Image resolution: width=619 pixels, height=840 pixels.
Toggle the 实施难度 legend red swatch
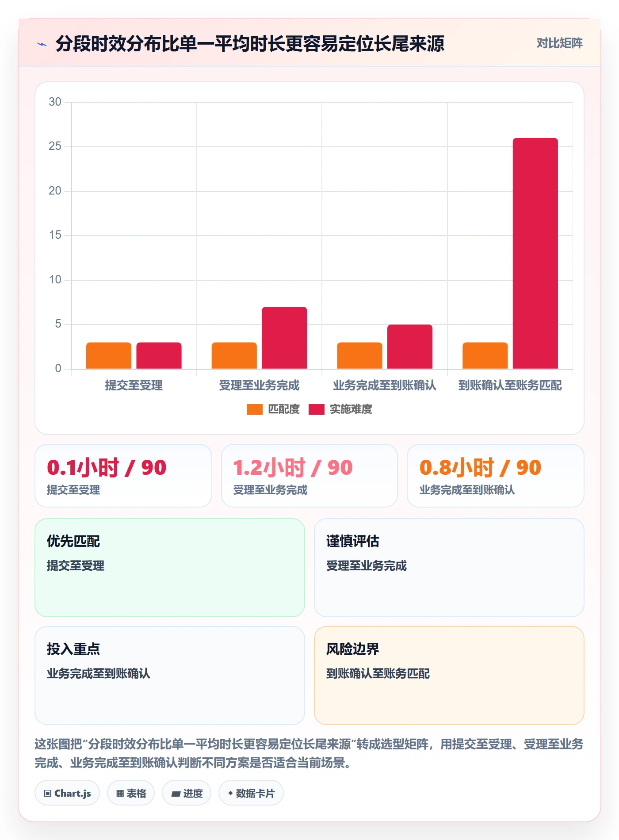[x=317, y=409]
